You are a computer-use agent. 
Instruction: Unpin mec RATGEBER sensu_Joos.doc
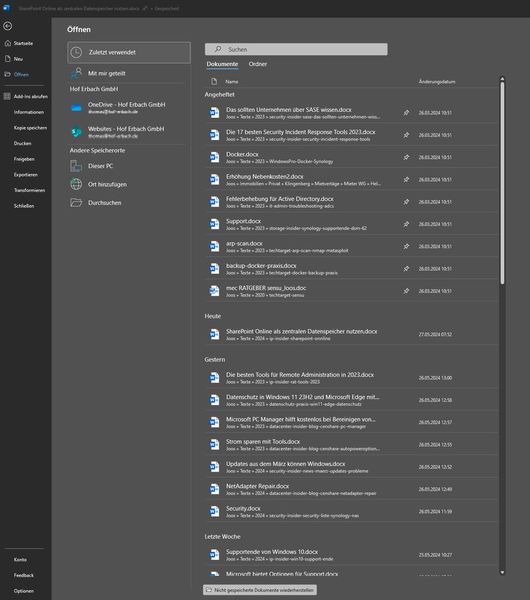(x=406, y=291)
